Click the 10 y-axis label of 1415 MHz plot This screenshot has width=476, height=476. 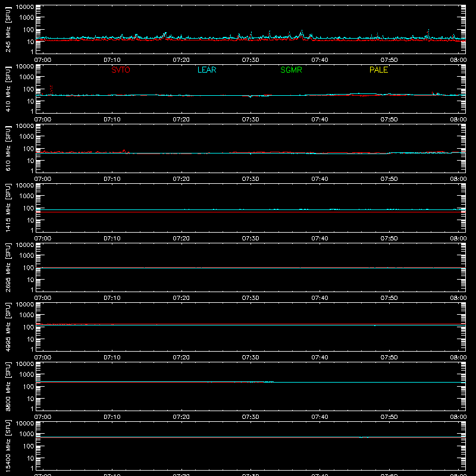(x=31, y=220)
